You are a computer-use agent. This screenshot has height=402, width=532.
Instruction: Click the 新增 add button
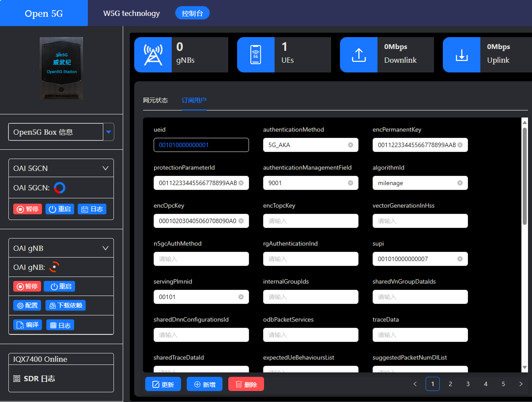(x=204, y=384)
